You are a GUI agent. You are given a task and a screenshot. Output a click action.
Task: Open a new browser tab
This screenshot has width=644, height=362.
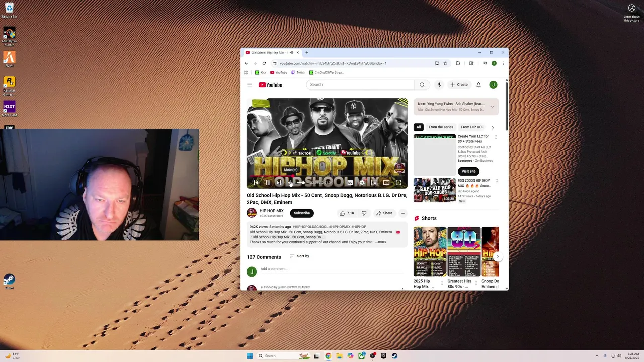(307, 52)
